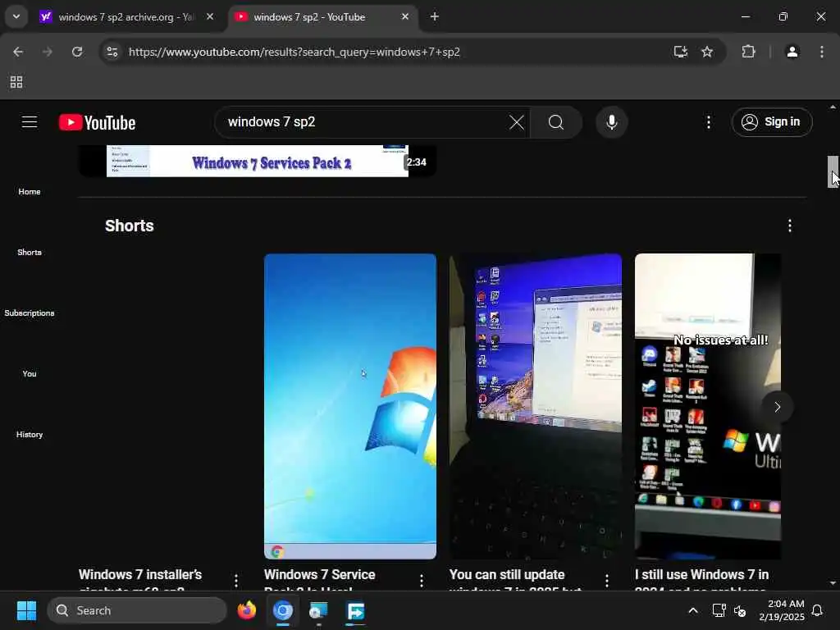840x630 pixels.
Task: Play the No issues at all short thumbnail
Action: tap(708, 407)
